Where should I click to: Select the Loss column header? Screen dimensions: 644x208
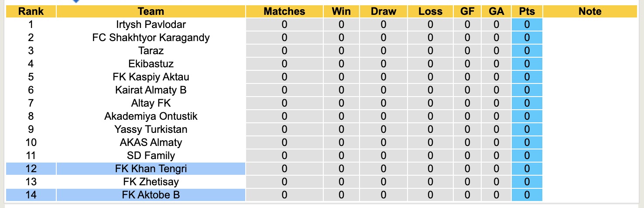click(x=430, y=12)
